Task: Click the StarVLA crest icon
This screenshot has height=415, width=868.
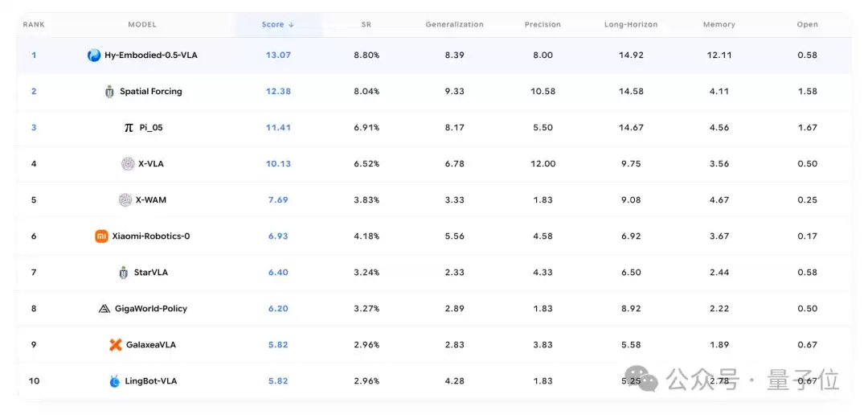Action: (124, 273)
